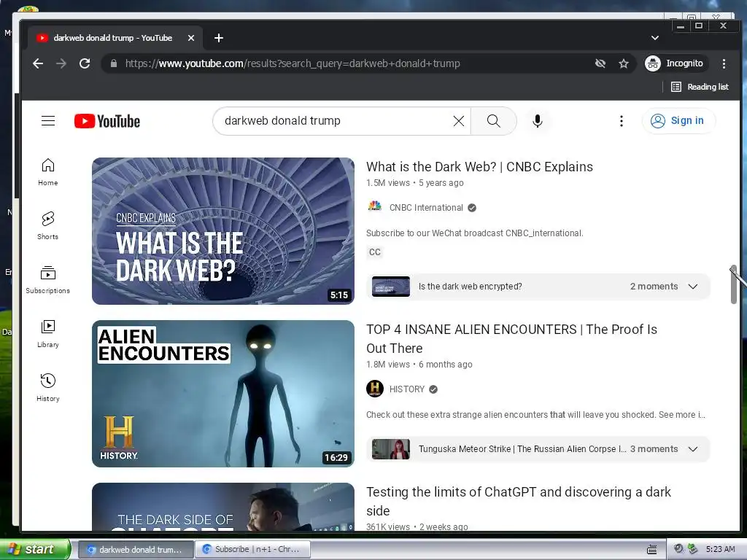Click the browser forward arrow
The image size is (747, 560).
[x=61, y=63]
